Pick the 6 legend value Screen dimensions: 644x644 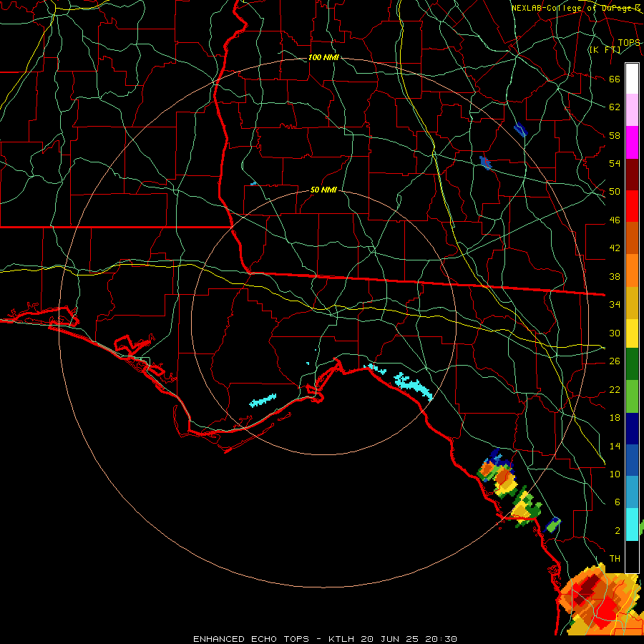(x=617, y=502)
